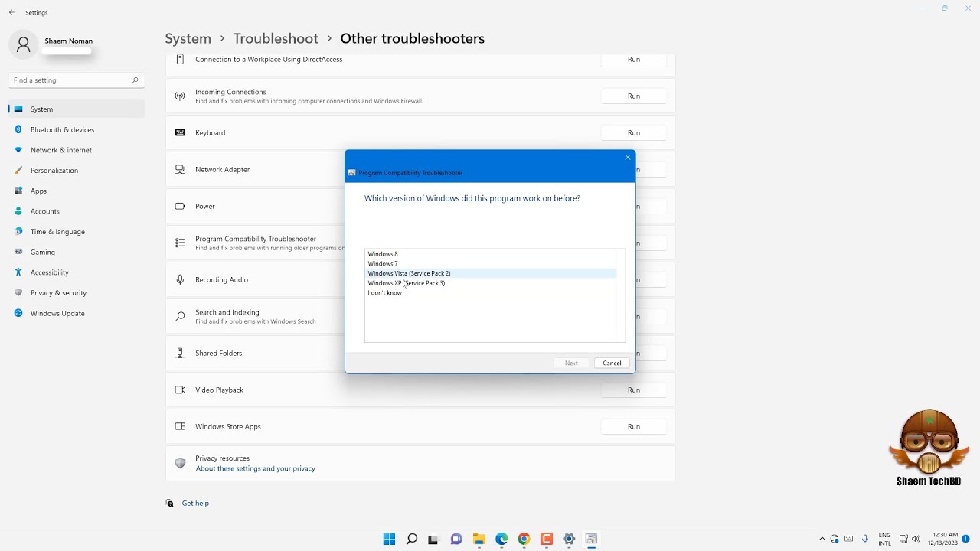Click the Find a setting search box

tap(77, 80)
